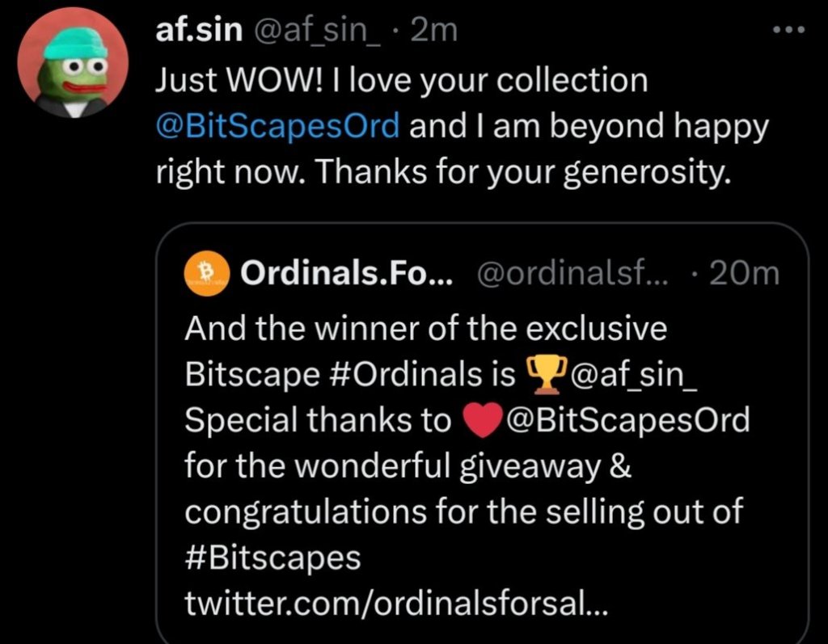Viewport: 828px width, 644px height.
Task: Visit @BitScapesOrd mention in the main tweet
Action: point(277,127)
